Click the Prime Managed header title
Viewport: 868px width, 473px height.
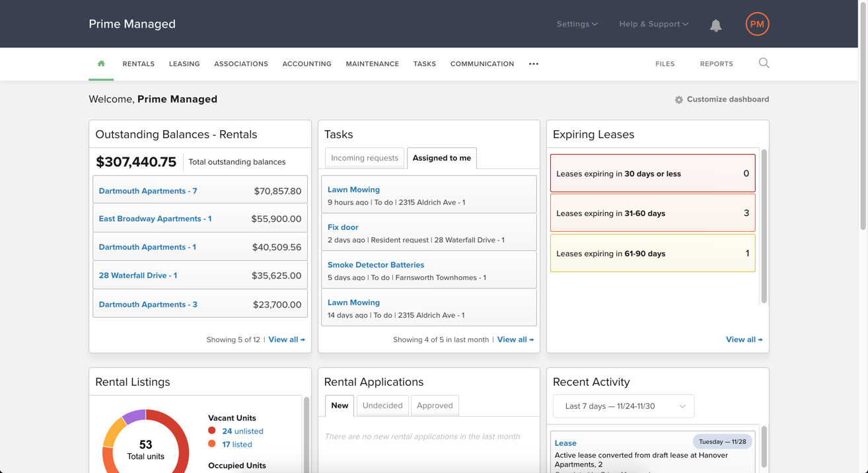(132, 24)
